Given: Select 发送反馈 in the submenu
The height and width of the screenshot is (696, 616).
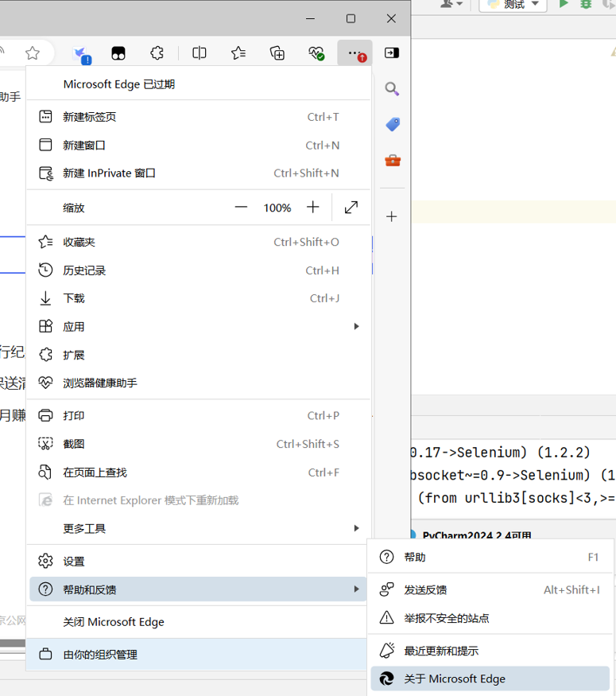Looking at the screenshot, I should tap(490, 590).
